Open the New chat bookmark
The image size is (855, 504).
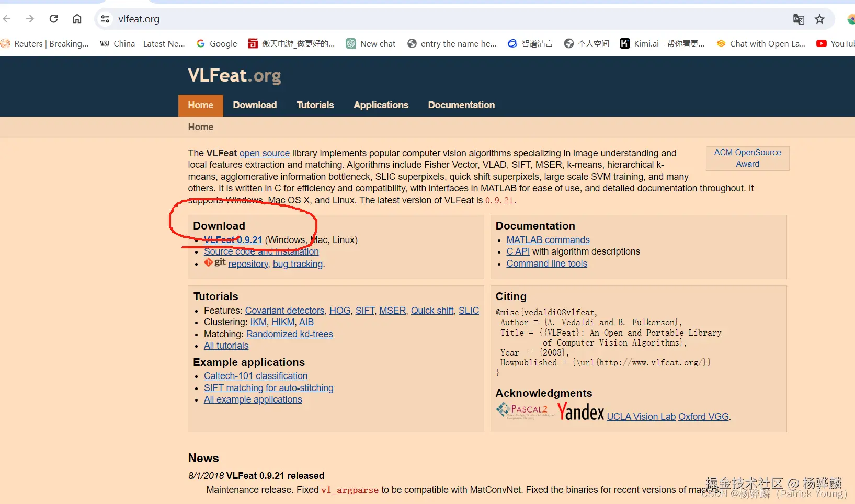click(371, 44)
